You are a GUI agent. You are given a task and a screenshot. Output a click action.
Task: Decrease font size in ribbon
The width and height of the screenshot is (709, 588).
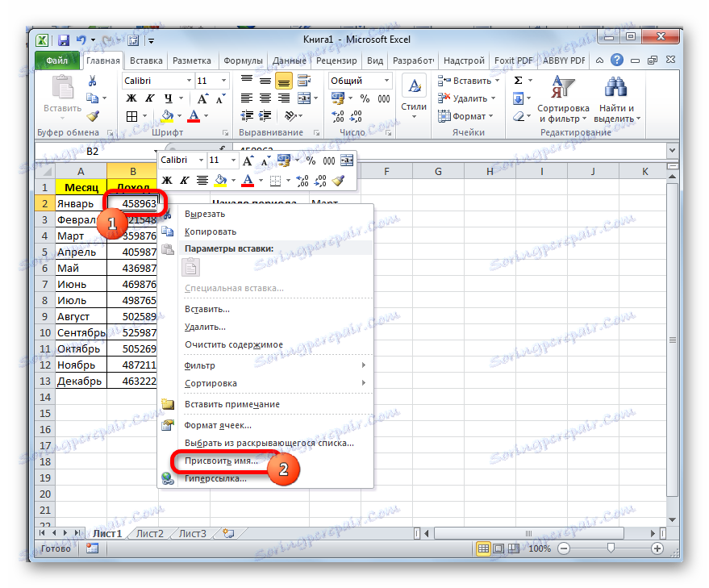coord(221,98)
